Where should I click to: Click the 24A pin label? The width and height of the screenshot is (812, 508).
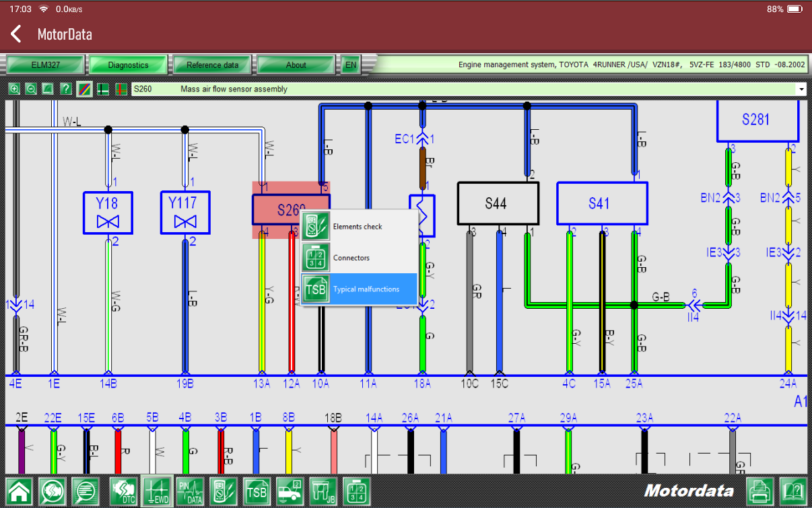click(788, 384)
